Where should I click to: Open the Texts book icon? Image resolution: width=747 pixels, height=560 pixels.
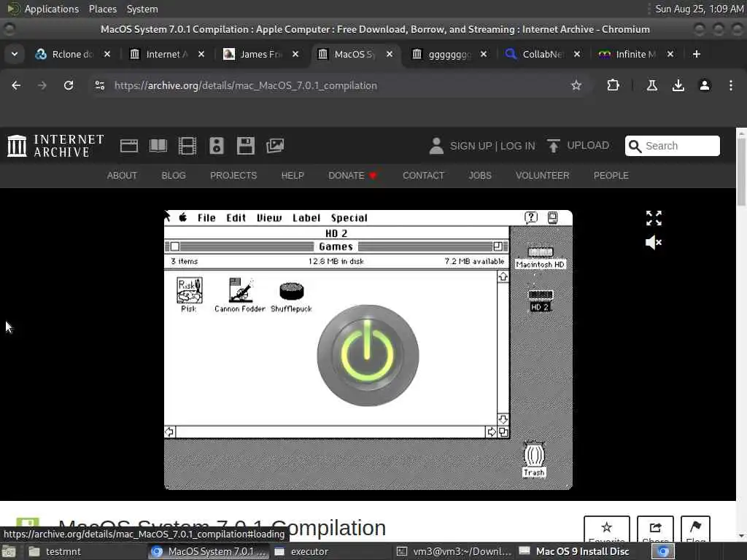158,146
